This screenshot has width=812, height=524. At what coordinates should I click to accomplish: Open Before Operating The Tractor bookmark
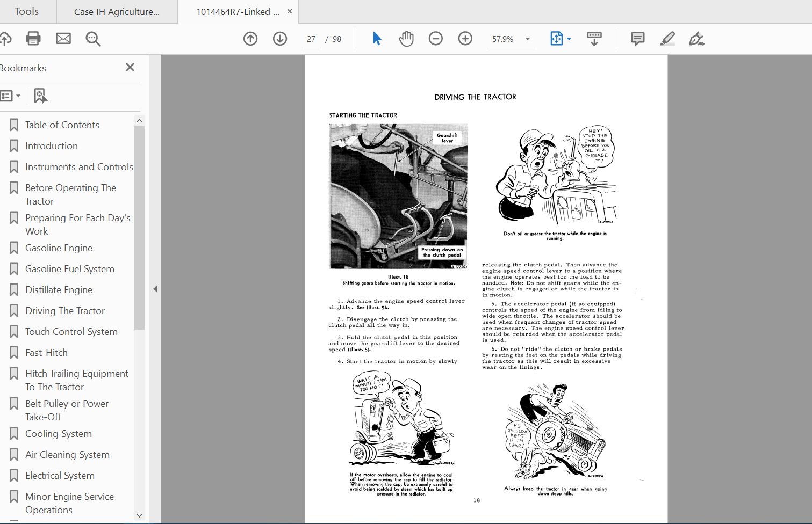pyautogui.click(x=70, y=194)
